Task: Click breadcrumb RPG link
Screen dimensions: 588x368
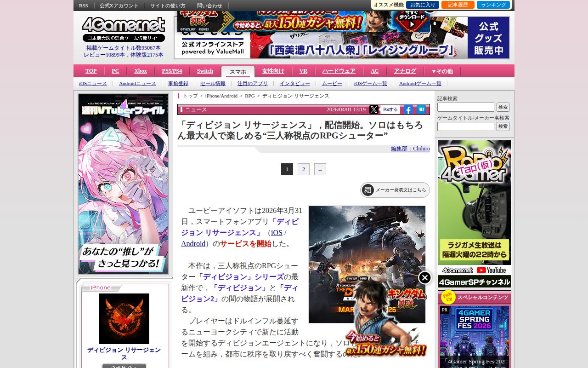Action: [x=250, y=96]
